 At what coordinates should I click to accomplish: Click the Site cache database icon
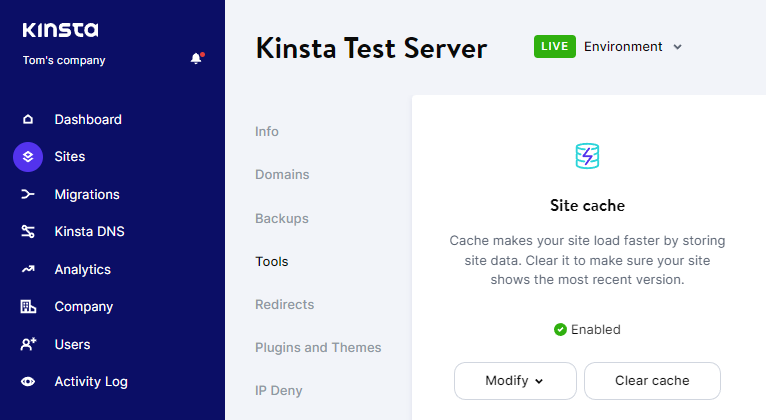tap(587, 156)
